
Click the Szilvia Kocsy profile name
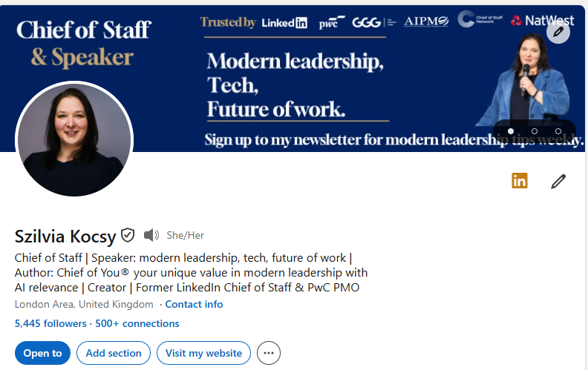[65, 237]
